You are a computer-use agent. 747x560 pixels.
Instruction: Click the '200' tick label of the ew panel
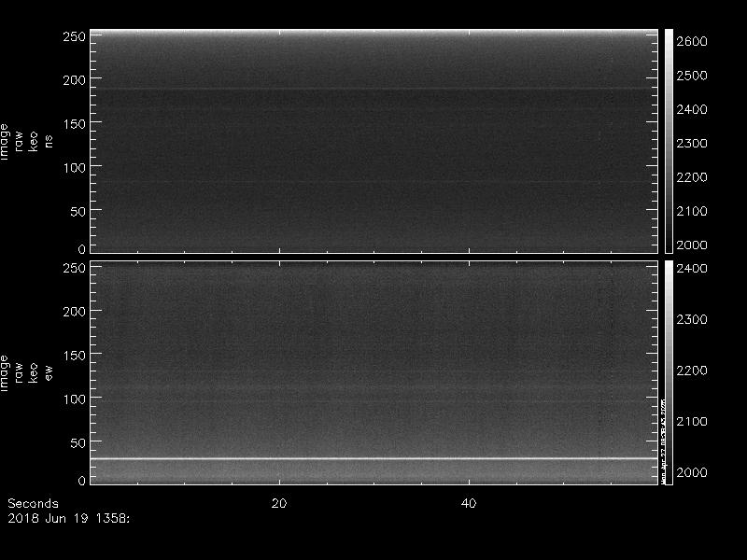point(75,312)
